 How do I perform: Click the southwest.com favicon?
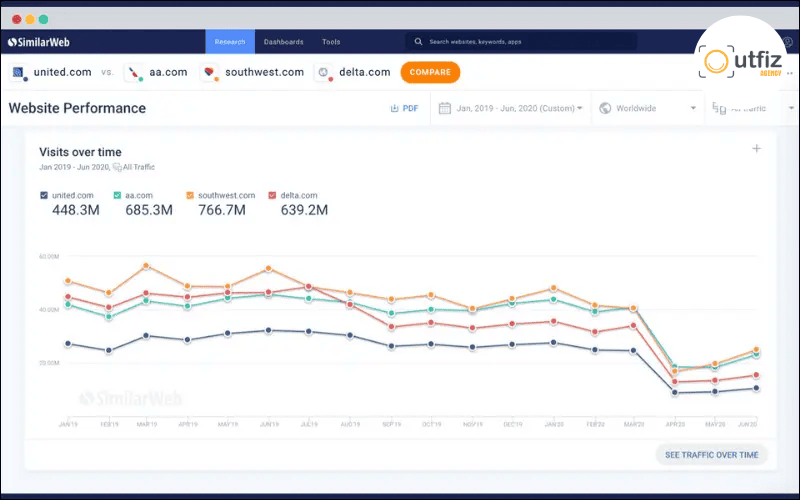[210, 72]
